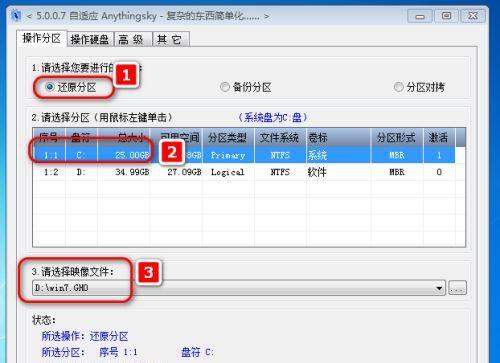Viewport: 500px width, 363px height.
Task: Maximize the Anythingsky window
Action: point(446,16)
